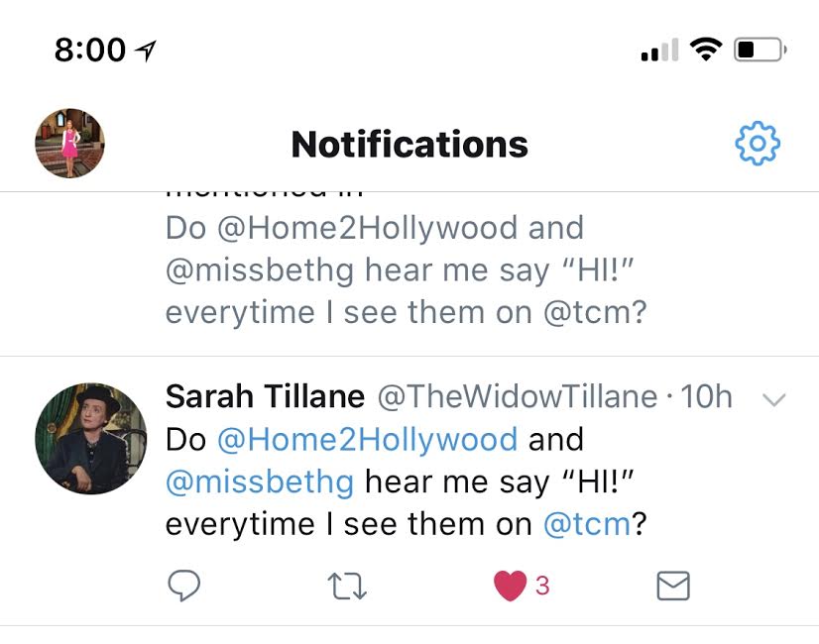
Task: Open the blue @tcm mention link
Action: tap(588, 523)
